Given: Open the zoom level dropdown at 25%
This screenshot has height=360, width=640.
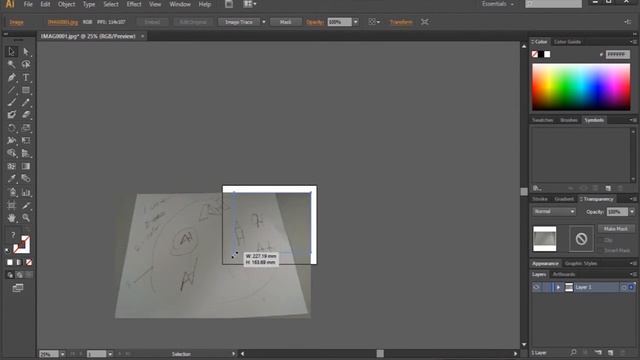Looking at the screenshot, I should coord(62,354).
